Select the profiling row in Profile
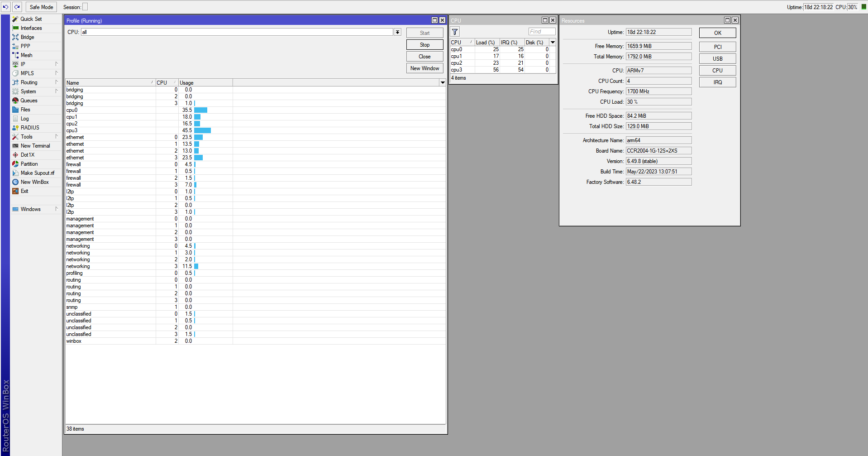This screenshot has width=868, height=456. pyautogui.click(x=255, y=273)
